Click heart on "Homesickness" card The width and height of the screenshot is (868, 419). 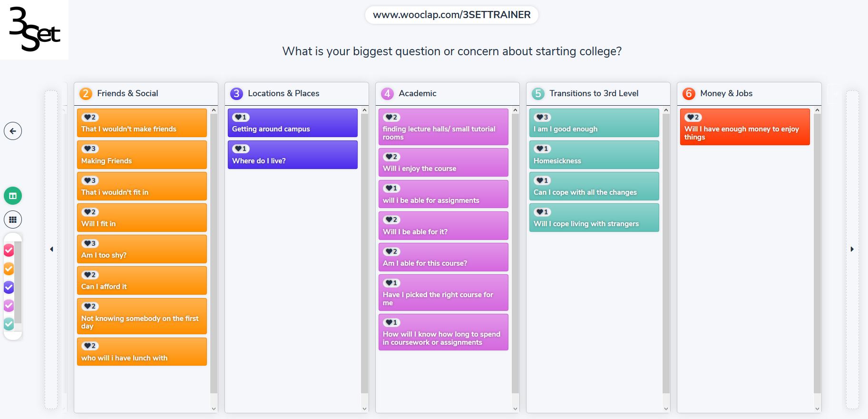coord(540,149)
